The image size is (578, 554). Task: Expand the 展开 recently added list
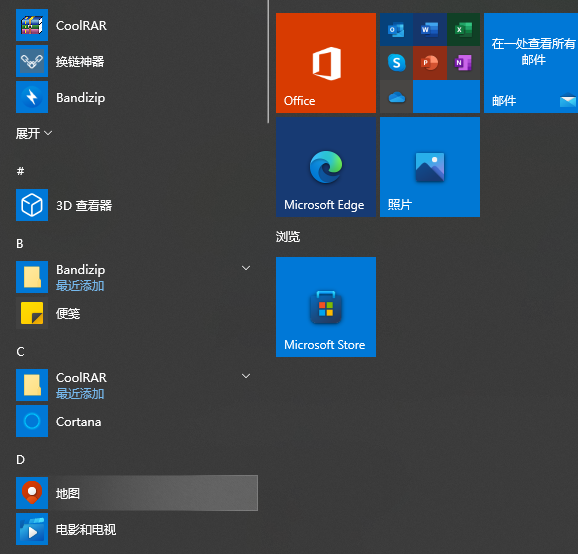[34, 133]
